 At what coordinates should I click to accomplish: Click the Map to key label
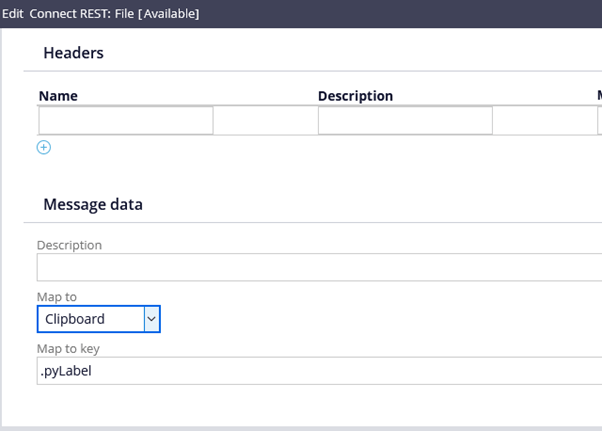point(68,348)
